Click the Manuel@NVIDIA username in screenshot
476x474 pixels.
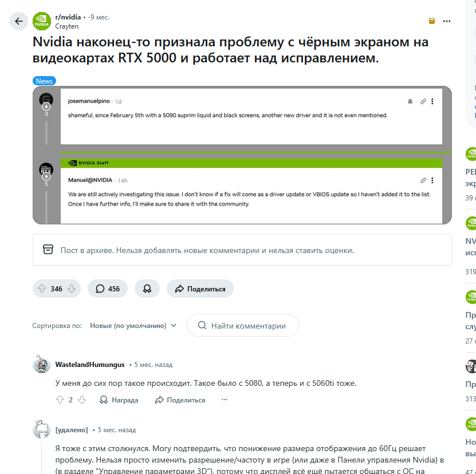coord(90,180)
